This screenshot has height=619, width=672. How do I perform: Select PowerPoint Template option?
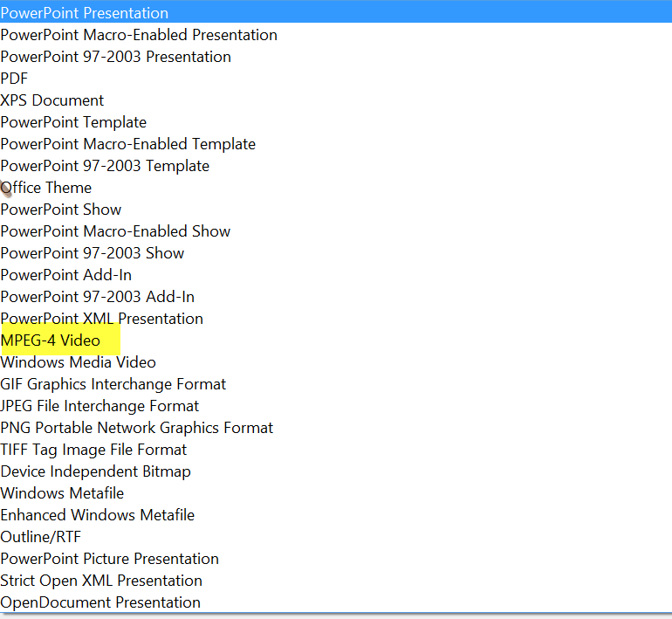pos(336,122)
